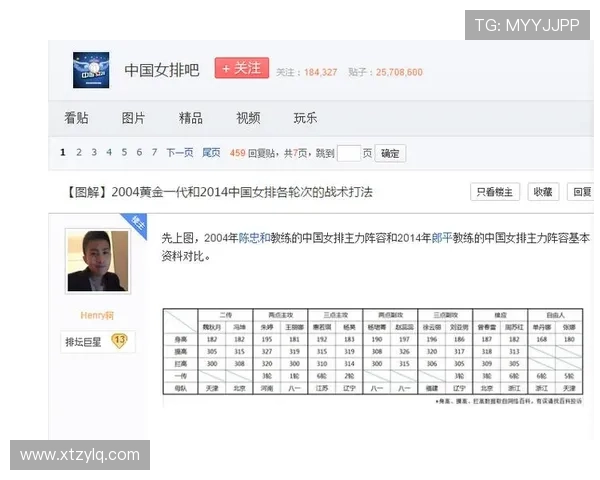Go to page 4 of replies

[x=109, y=152]
